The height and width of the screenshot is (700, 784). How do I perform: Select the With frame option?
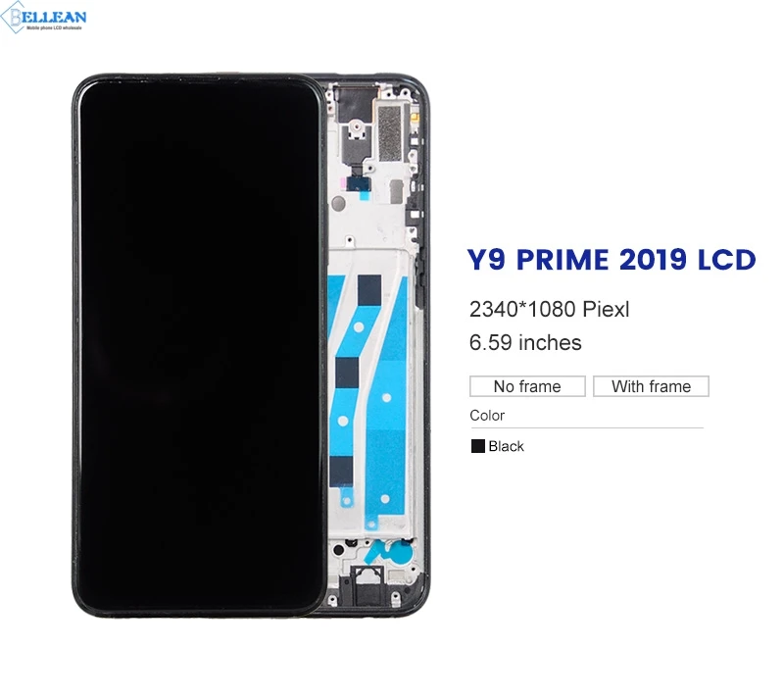(651, 386)
